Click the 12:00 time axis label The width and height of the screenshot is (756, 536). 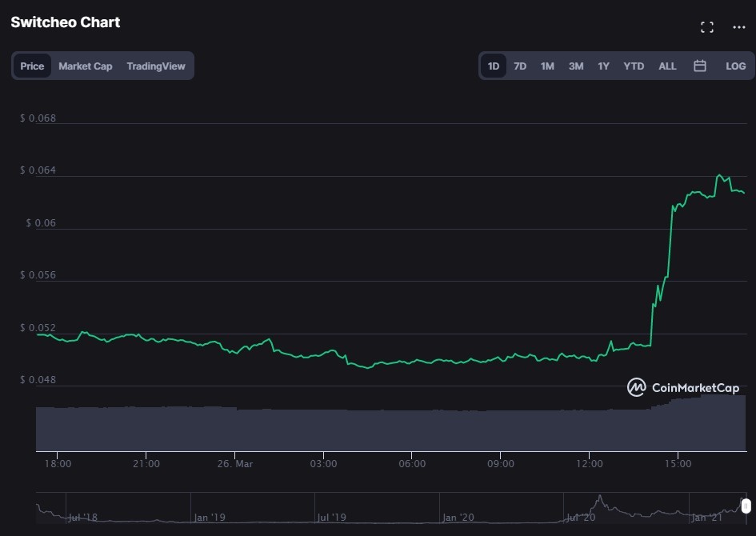coord(589,464)
